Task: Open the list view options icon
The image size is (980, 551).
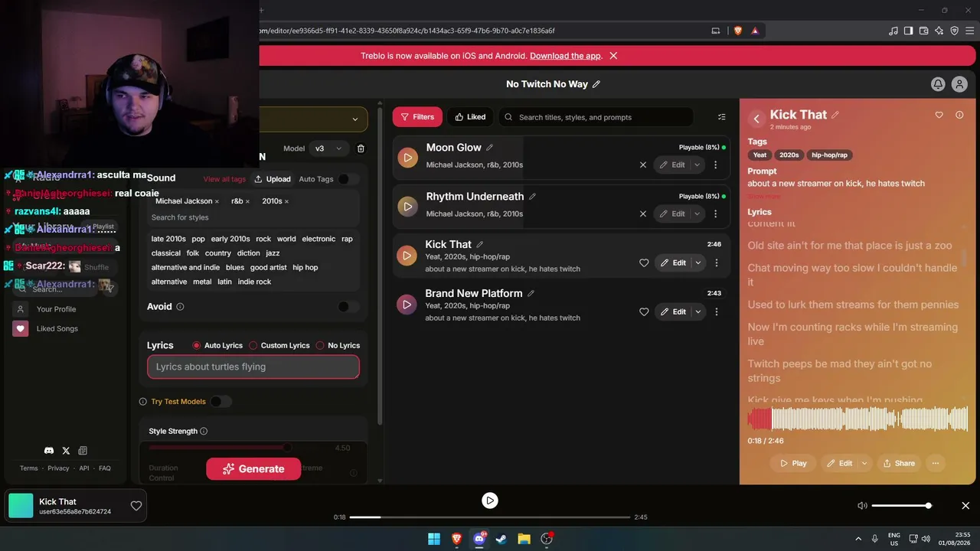Action: tap(721, 117)
